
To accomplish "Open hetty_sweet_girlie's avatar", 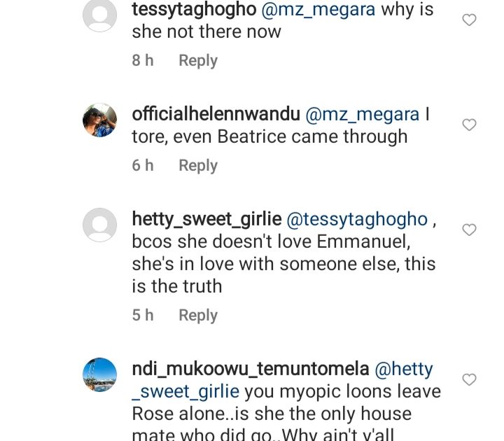I will (x=100, y=225).
